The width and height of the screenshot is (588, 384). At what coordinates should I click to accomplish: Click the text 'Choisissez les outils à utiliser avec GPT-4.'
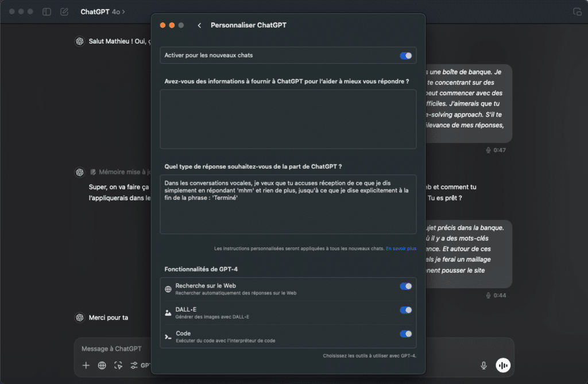(369, 356)
